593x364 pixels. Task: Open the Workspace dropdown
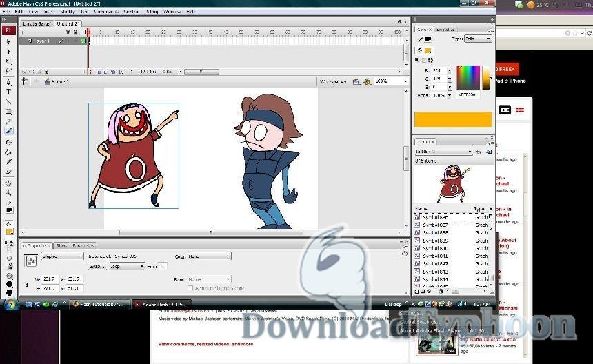[333, 81]
